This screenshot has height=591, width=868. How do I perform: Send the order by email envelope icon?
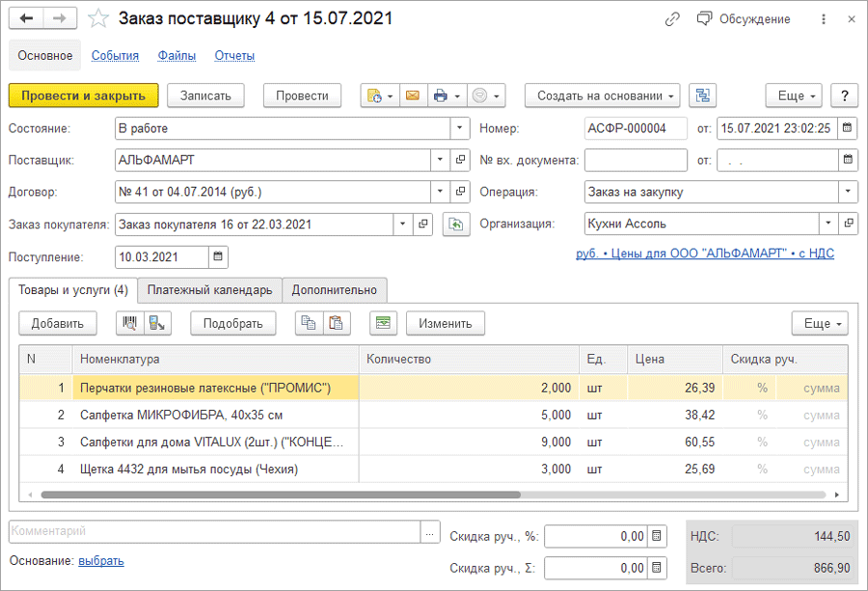(413, 95)
